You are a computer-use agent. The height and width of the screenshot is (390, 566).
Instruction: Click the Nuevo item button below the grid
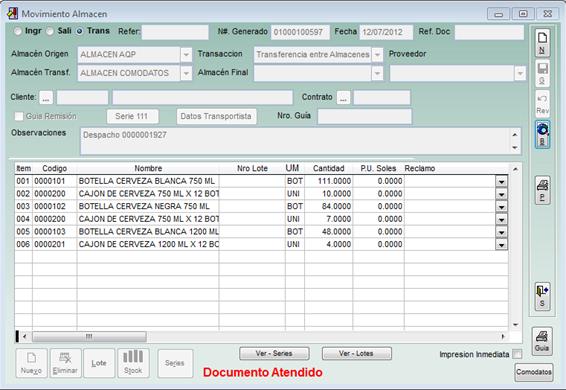pos(31,363)
